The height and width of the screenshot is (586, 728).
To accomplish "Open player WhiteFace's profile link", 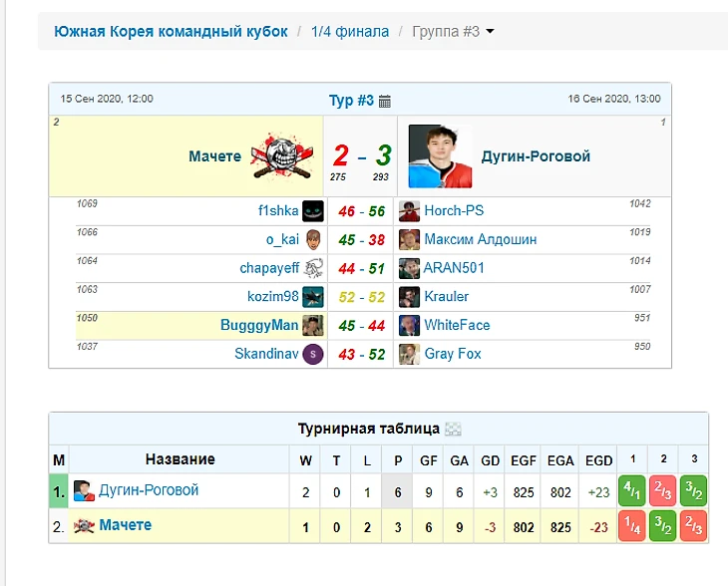I will (x=458, y=325).
